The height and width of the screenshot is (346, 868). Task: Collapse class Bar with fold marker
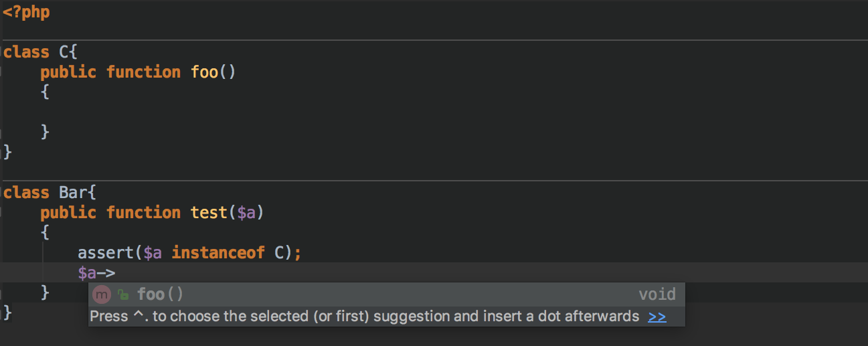click(2, 193)
